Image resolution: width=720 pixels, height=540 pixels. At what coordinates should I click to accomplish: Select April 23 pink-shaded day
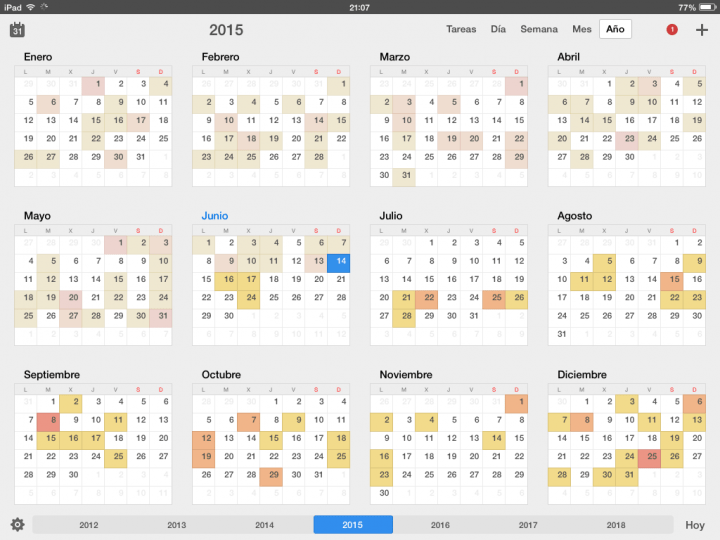click(x=627, y=141)
